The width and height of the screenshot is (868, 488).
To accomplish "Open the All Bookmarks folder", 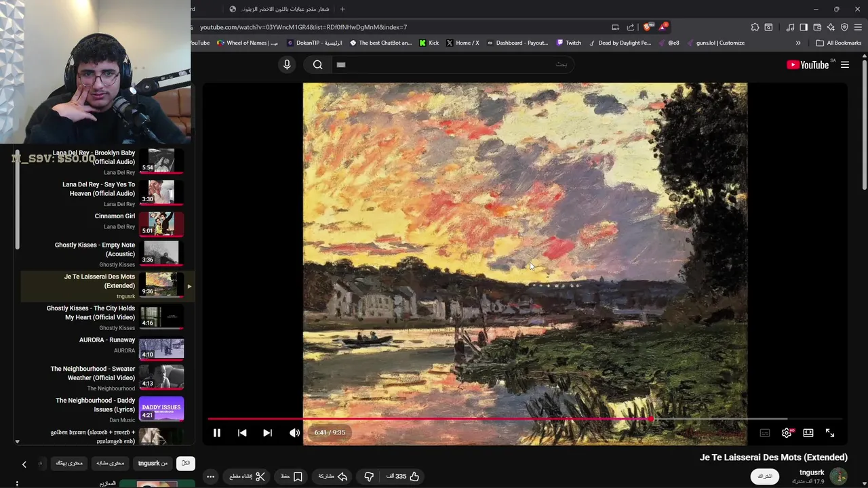I will point(839,43).
